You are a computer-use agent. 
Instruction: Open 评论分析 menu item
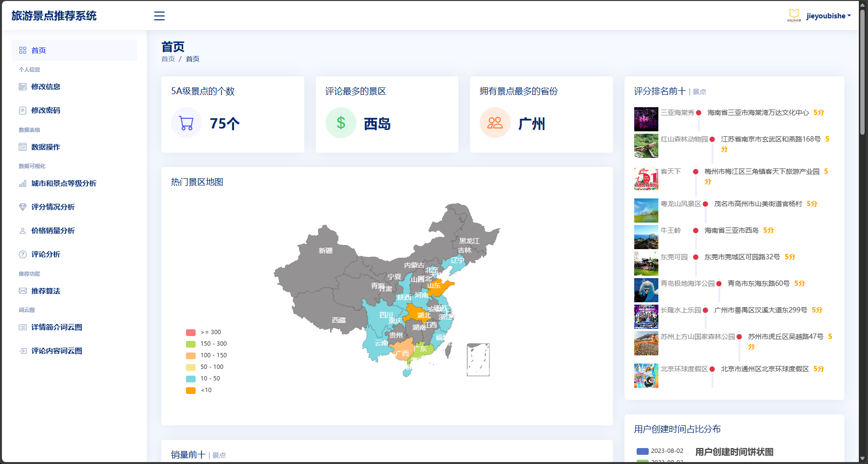[x=74, y=254]
